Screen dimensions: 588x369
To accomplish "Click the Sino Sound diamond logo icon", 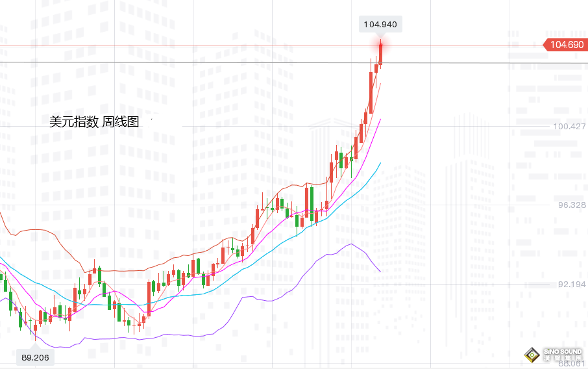I will [x=533, y=355].
